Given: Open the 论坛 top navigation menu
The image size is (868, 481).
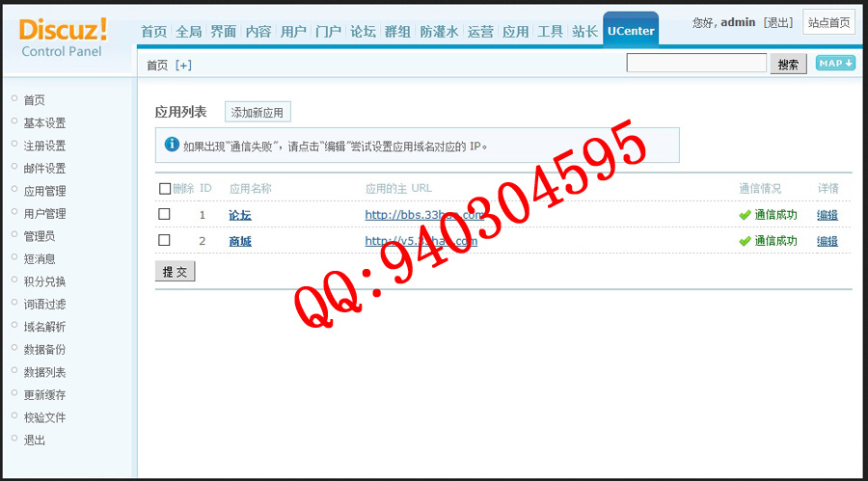Looking at the screenshot, I should pos(363,32).
